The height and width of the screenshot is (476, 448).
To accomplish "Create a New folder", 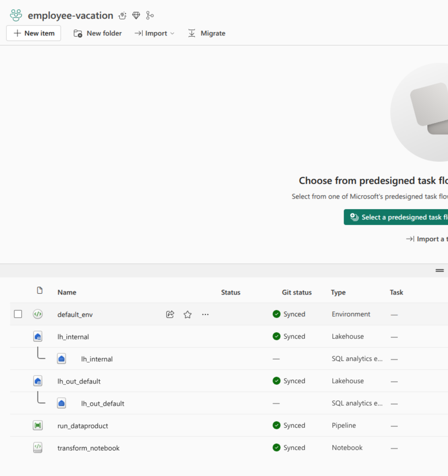I will click(x=98, y=33).
